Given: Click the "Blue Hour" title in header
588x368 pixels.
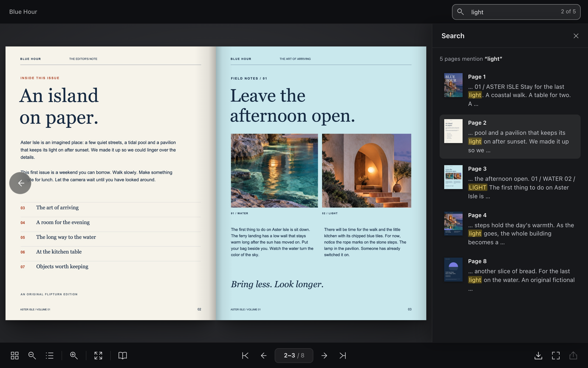Looking at the screenshot, I should tap(23, 12).
